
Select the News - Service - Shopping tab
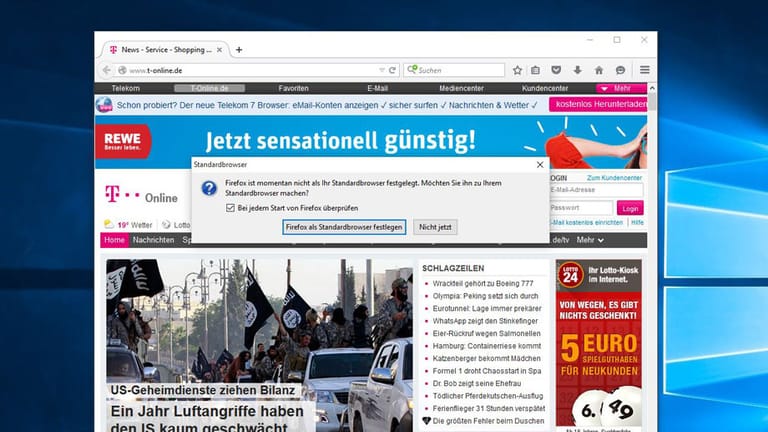click(166, 49)
